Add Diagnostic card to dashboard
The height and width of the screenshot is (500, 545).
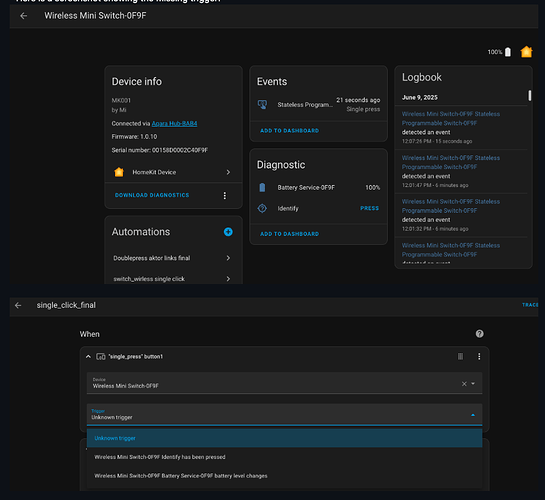(x=289, y=234)
